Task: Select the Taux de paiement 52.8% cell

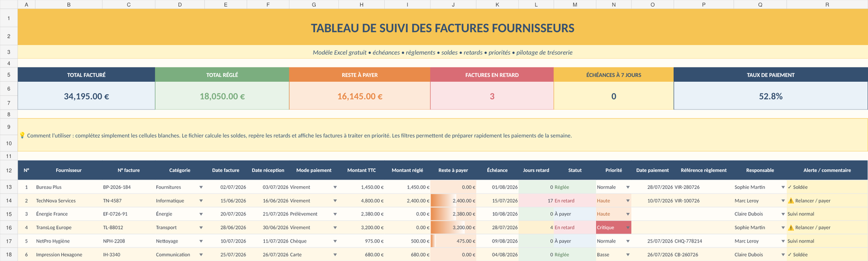Action: 770,96
